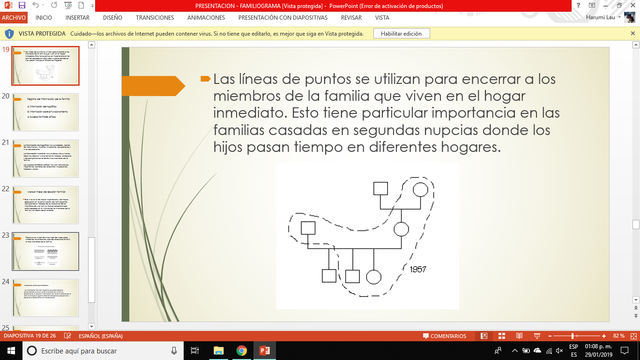Toggle the COMENTARIOS pane
Image resolution: width=640 pixels, height=360 pixels.
coord(444,336)
